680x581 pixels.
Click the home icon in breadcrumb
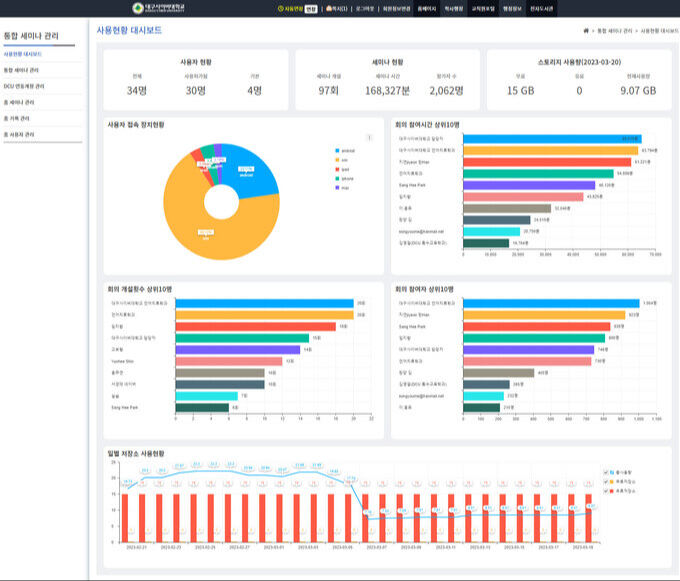coord(586,31)
